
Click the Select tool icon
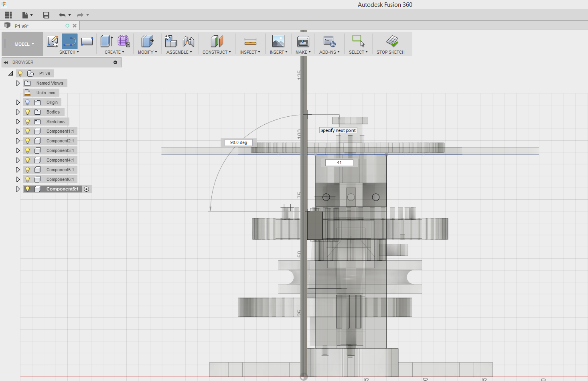click(358, 41)
